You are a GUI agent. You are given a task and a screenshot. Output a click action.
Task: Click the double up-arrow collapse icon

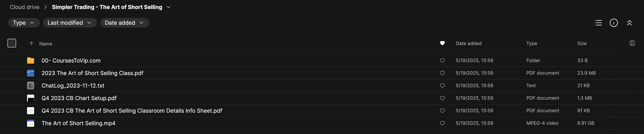[x=629, y=23]
